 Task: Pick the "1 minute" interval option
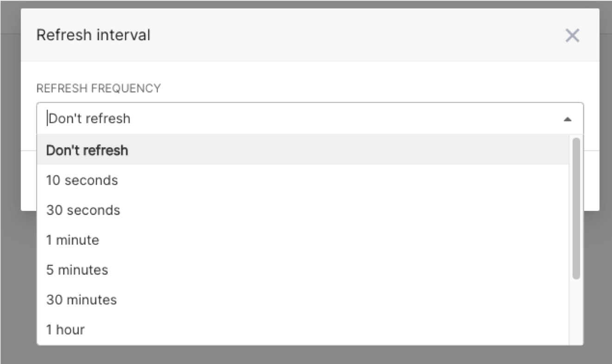(x=72, y=240)
